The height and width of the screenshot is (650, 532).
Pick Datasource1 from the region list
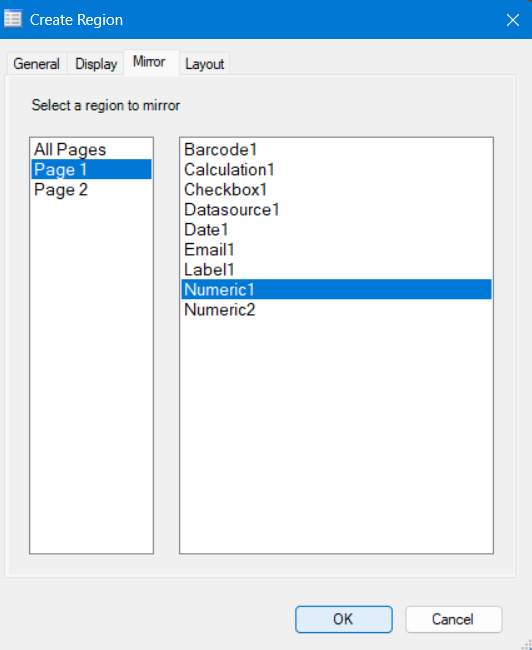336,209
